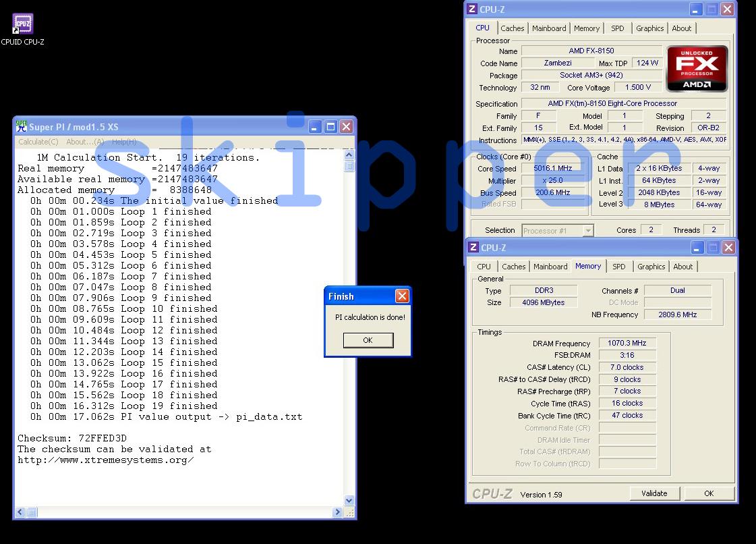Close the upper CPU-Z window
The width and height of the screenshot is (756, 544).
click(x=727, y=9)
